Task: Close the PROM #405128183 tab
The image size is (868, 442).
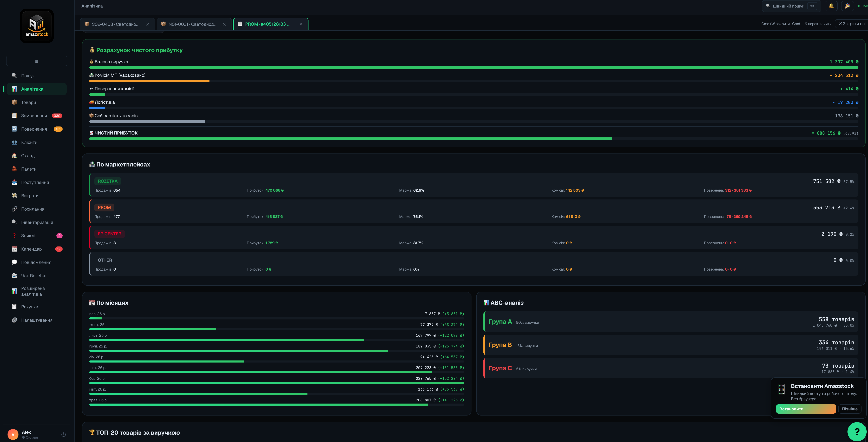Action: 301,24
